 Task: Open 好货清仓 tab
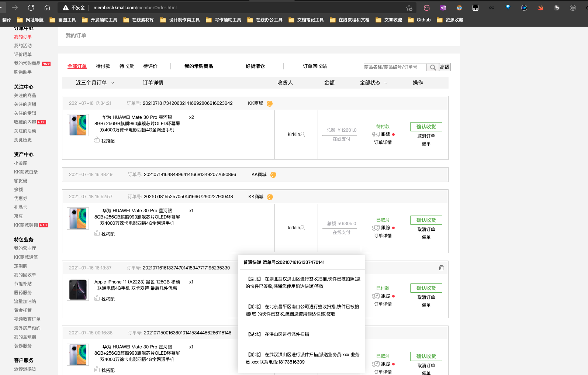tap(255, 66)
